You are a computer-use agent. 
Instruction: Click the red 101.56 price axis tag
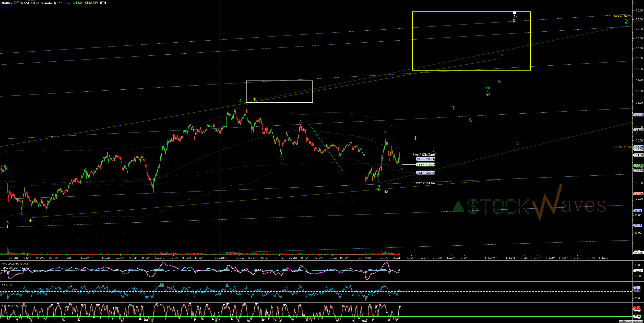click(638, 194)
